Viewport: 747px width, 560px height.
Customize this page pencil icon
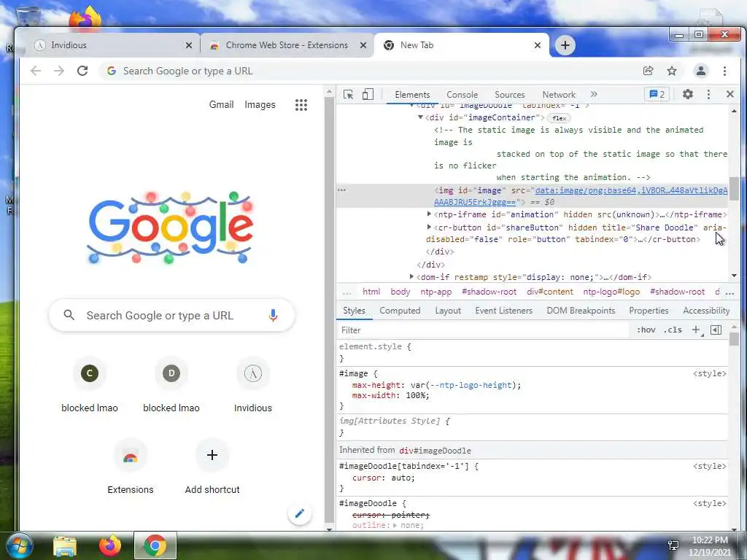coord(300,513)
